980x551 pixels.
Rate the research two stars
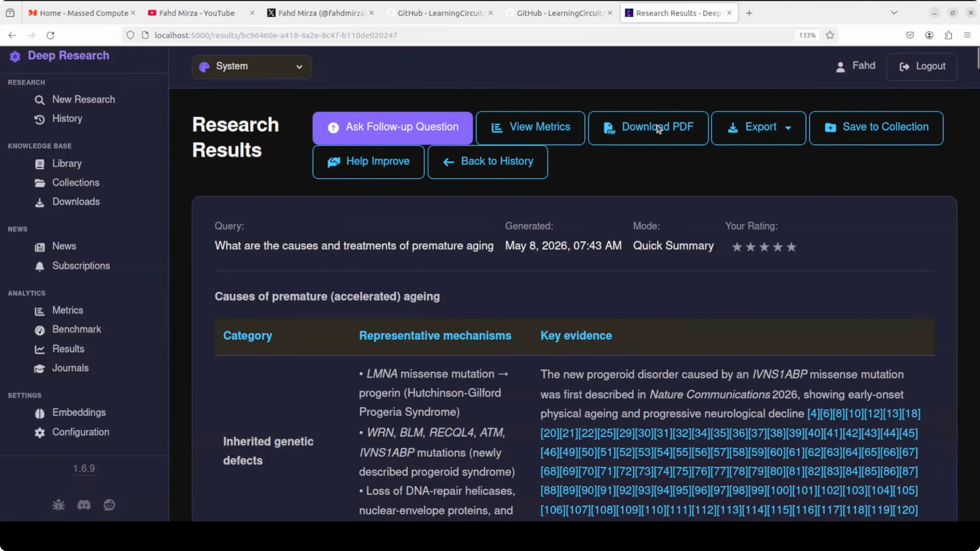coord(751,247)
